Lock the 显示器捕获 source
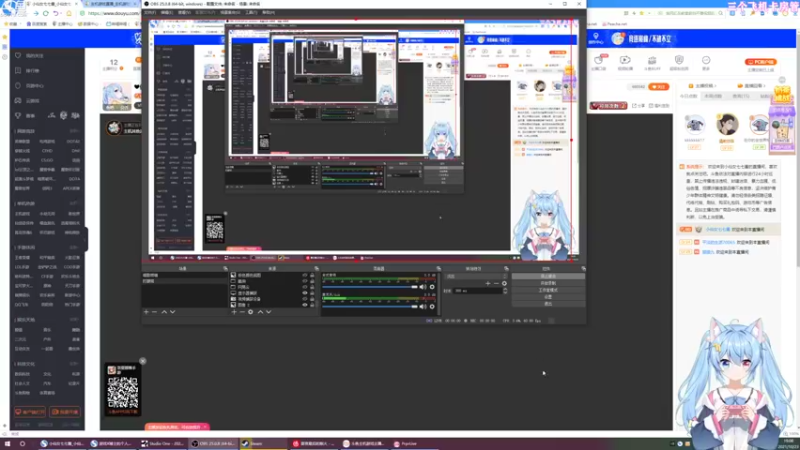 (312, 293)
